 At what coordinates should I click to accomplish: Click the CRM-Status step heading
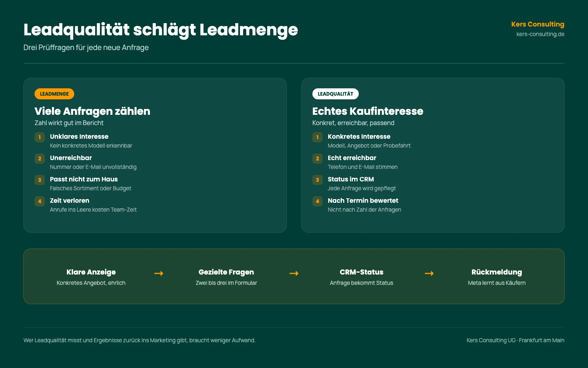(x=362, y=272)
